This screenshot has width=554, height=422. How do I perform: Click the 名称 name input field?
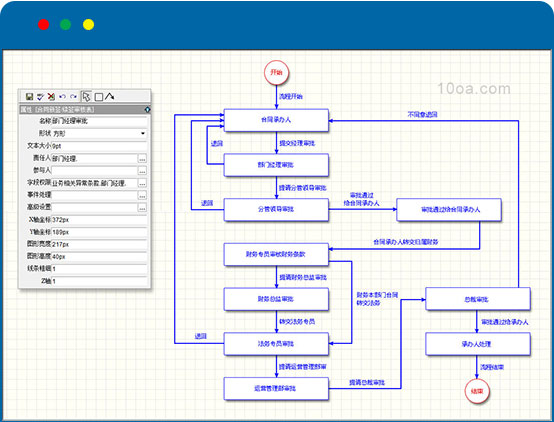tap(99, 121)
